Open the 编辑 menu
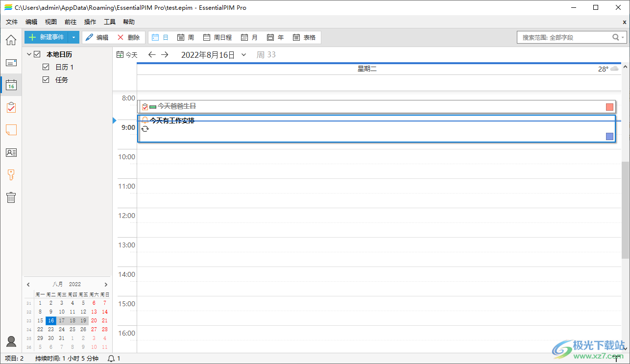Screen dimensions: 630x364 [x=31, y=22]
